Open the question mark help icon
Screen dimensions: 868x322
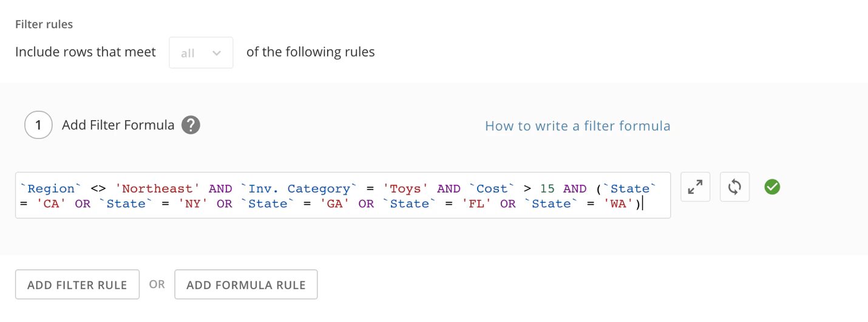(191, 125)
